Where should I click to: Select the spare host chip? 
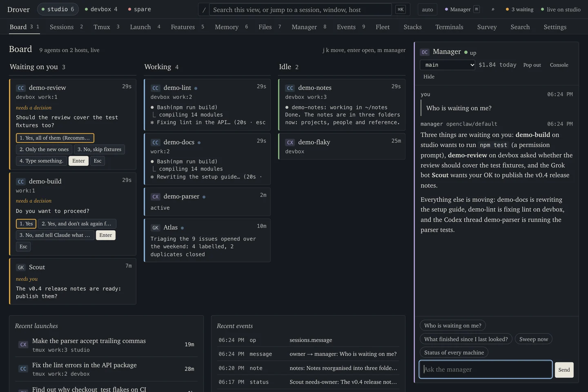tap(139, 9)
